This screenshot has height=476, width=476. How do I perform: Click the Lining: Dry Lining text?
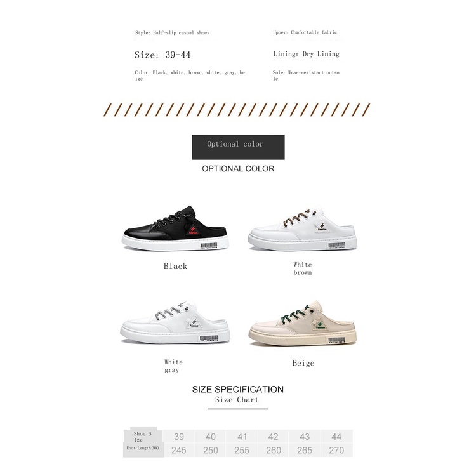[x=306, y=54]
